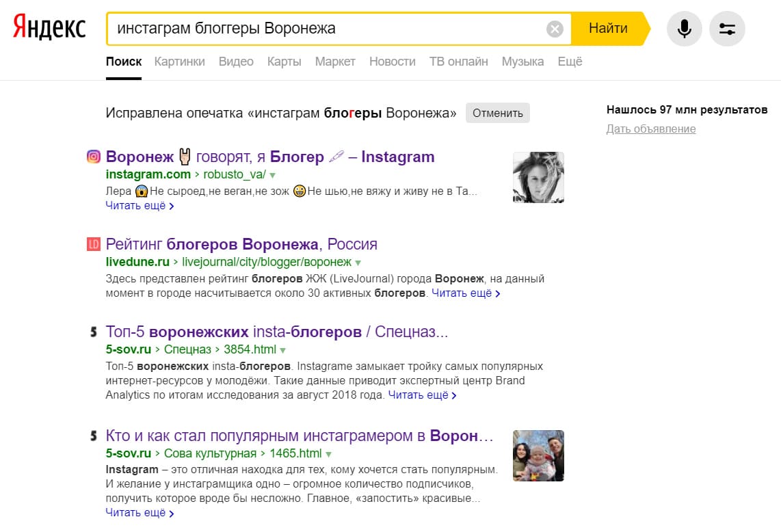Clear the search query with the X icon
The width and height of the screenshot is (781, 532).
(555, 29)
